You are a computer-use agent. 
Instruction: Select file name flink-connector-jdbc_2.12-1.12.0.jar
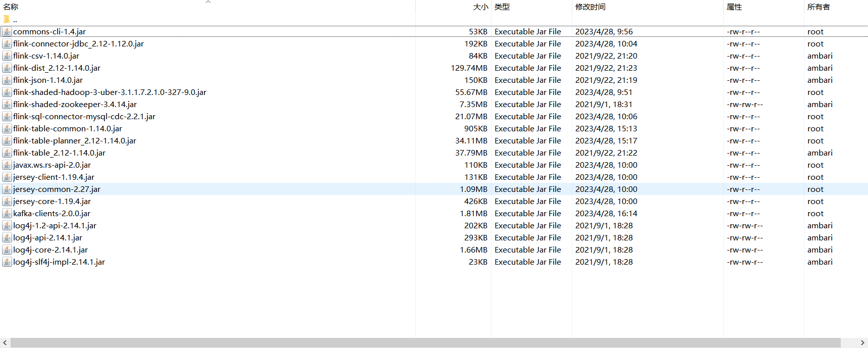(x=78, y=43)
